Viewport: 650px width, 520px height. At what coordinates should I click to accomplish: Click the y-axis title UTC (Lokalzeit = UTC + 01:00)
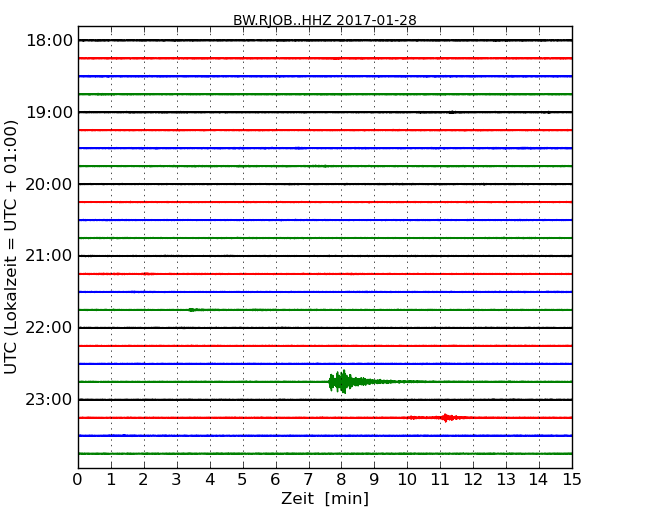point(11,247)
